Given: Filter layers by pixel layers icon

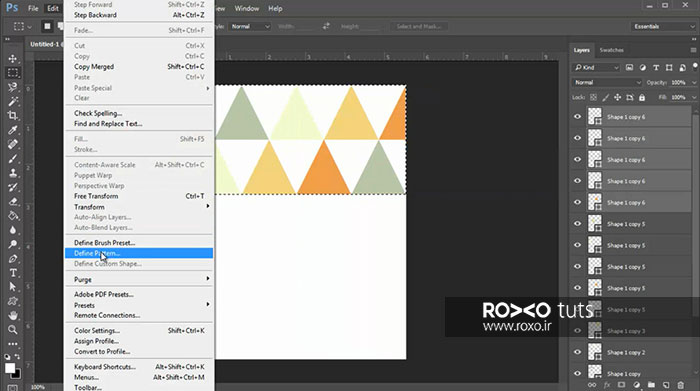Looking at the screenshot, I should pyautogui.click(x=629, y=68).
